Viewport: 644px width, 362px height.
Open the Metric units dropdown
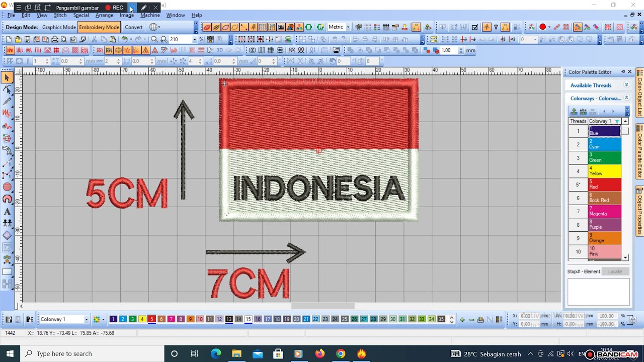point(348,27)
